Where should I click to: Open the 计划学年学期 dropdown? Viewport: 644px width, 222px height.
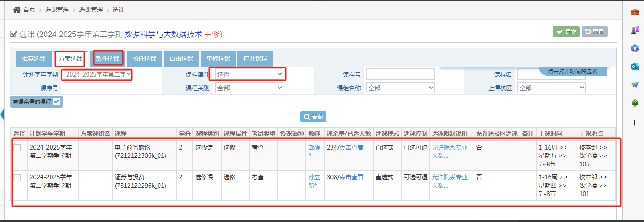pyautogui.click(x=98, y=74)
